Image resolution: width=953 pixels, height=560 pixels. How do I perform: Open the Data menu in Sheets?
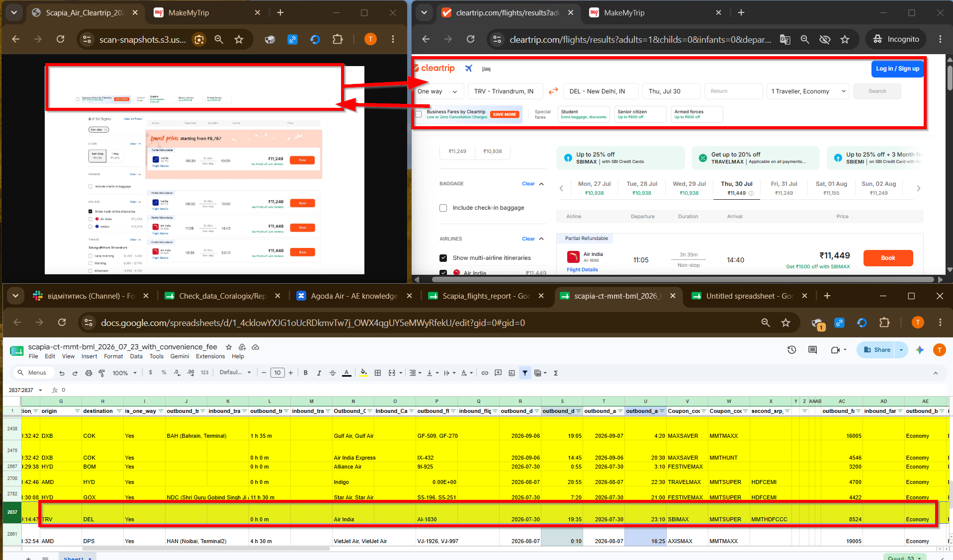pyautogui.click(x=136, y=356)
